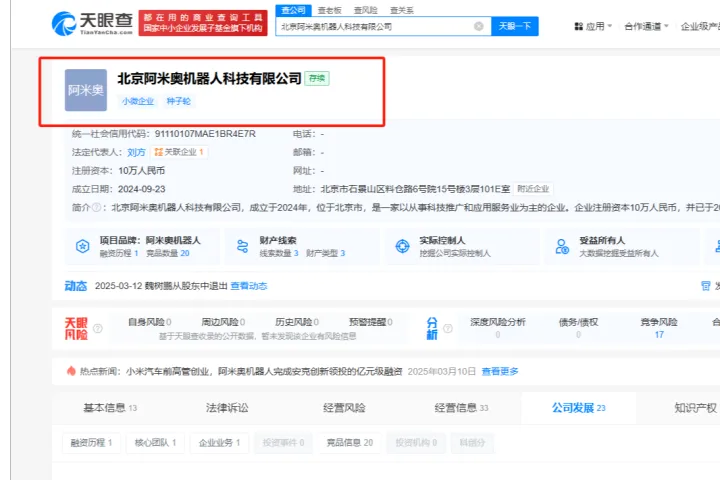The width and height of the screenshot is (720, 480).
Task: Open 竞品数量 20 link
Action: coord(168,253)
